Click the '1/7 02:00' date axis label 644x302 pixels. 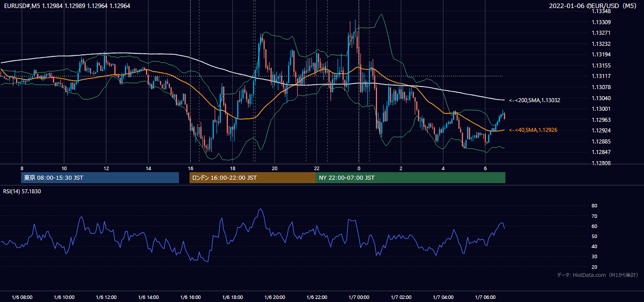(401, 297)
